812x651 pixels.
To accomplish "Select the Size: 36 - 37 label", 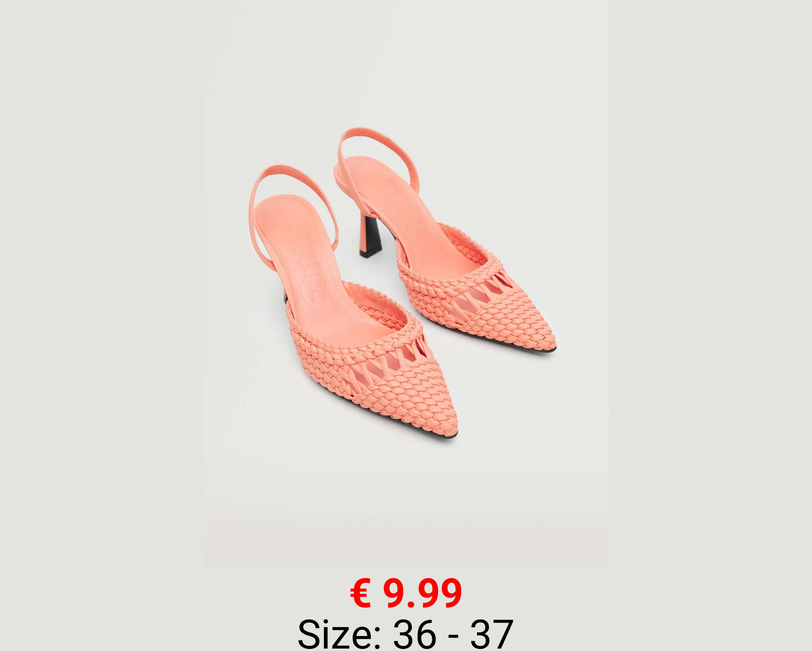I will (406, 634).
